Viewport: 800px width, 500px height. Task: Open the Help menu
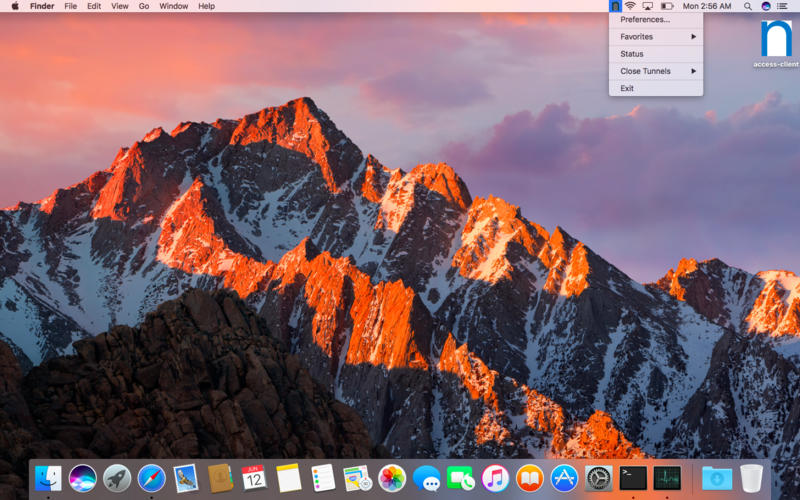[207, 6]
